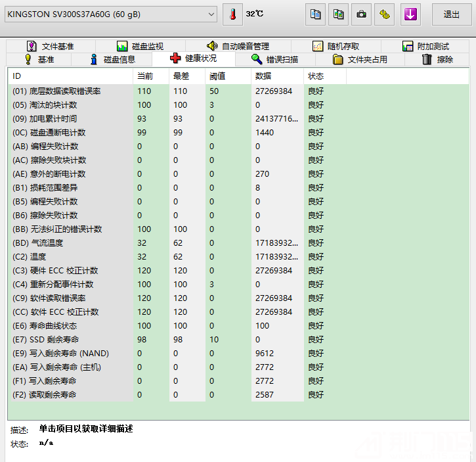
Task: Click the 1440 power cycle data value
Action: 265,133
